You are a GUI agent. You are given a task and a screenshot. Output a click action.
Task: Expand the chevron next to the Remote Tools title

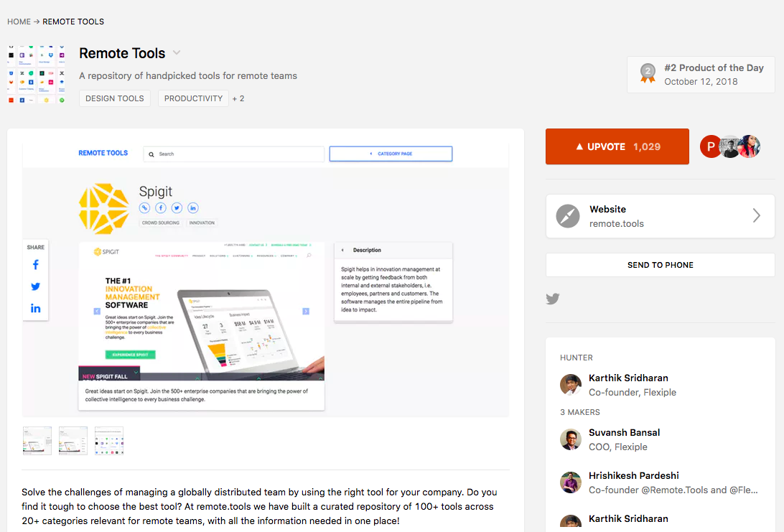[177, 54]
